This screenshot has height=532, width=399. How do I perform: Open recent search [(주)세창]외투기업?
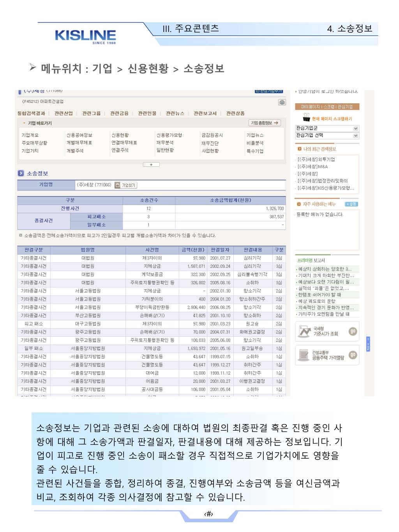pos(316,159)
